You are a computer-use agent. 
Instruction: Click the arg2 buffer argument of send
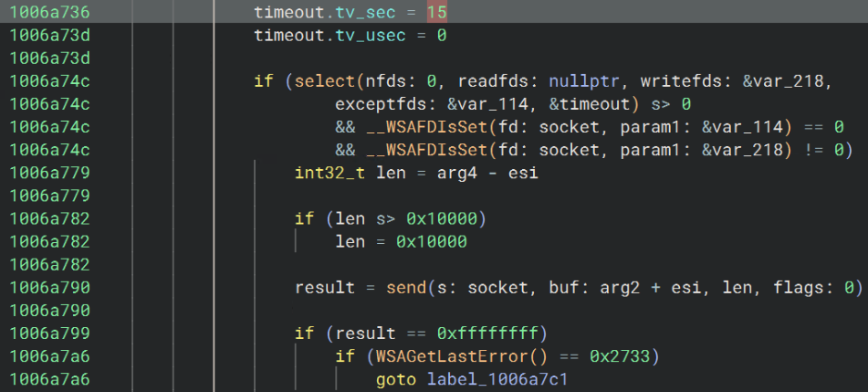pyautogui.click(x=620, y=288)
